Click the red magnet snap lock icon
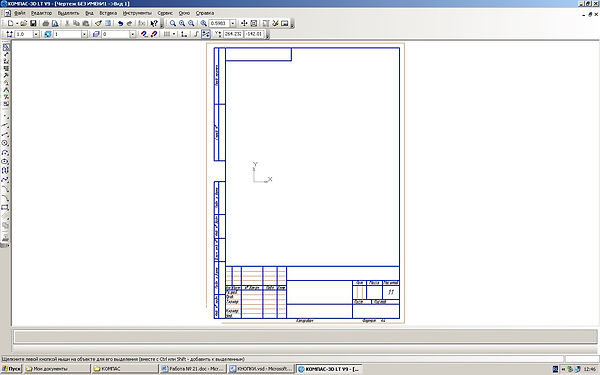This screenshot has height=375, width=600. [x=154, y=34]
